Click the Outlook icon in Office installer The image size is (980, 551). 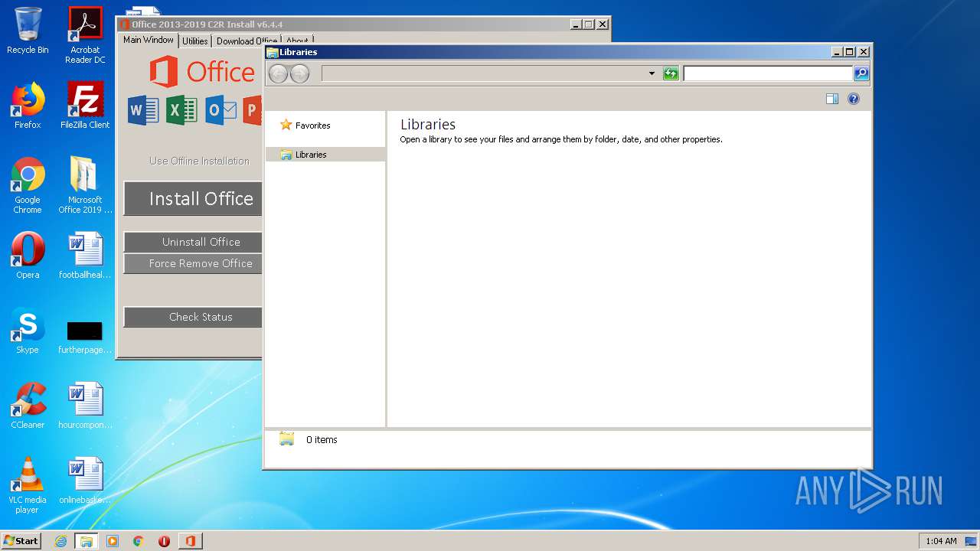(220, 110)
